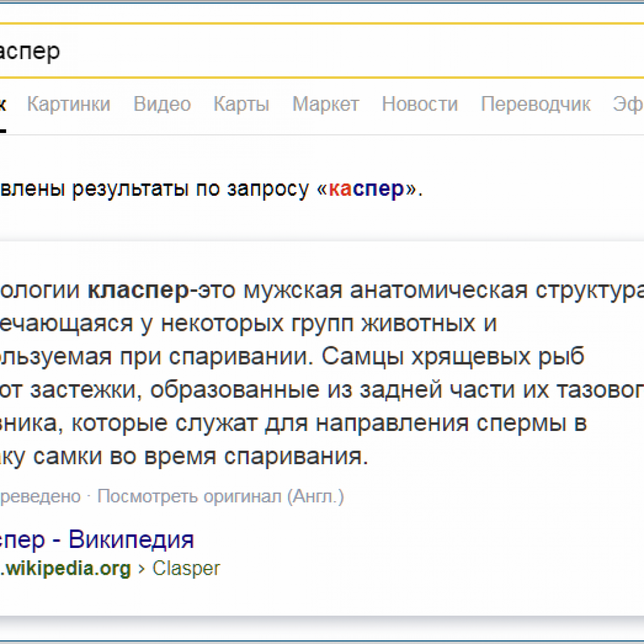Click the chevron separator before Clasper

point(142,569)
